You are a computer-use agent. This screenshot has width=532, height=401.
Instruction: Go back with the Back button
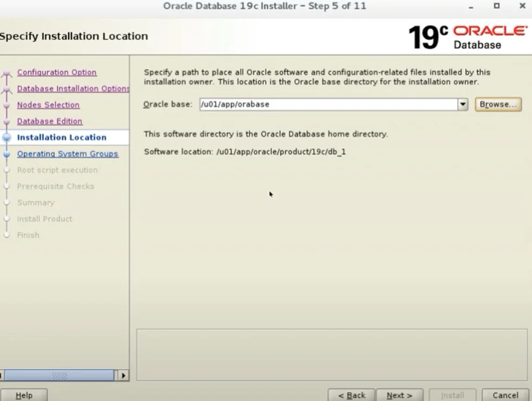[352, 395]
